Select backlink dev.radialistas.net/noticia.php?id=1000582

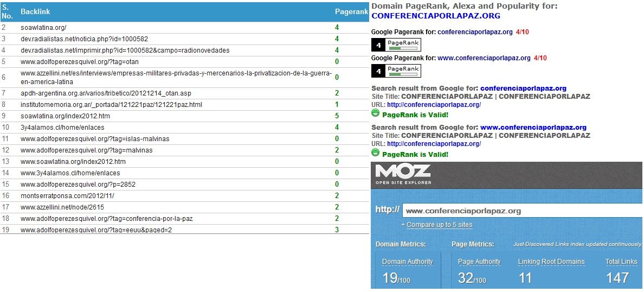coord(84,39)
